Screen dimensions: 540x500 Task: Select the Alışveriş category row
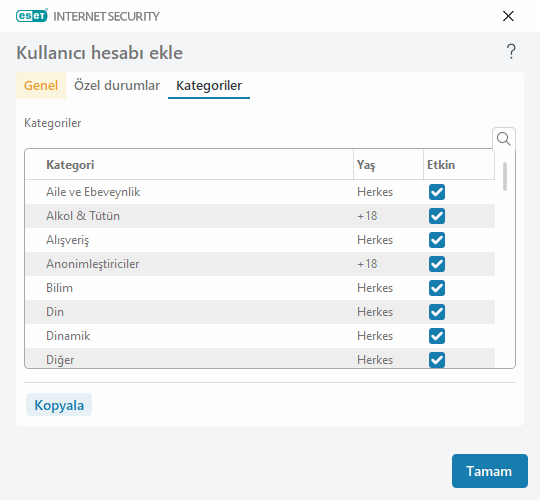point(260,240)
